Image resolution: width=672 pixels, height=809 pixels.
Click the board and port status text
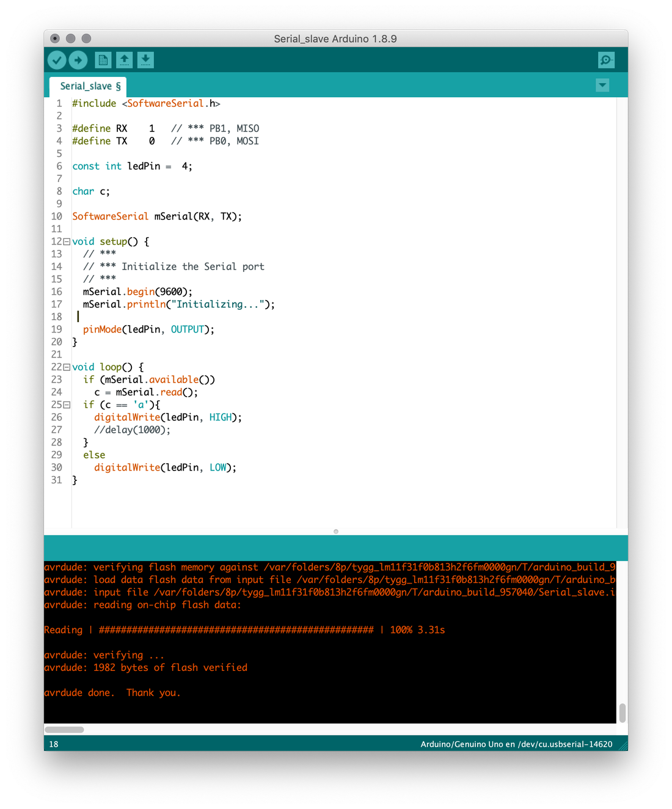coord(516,744)
